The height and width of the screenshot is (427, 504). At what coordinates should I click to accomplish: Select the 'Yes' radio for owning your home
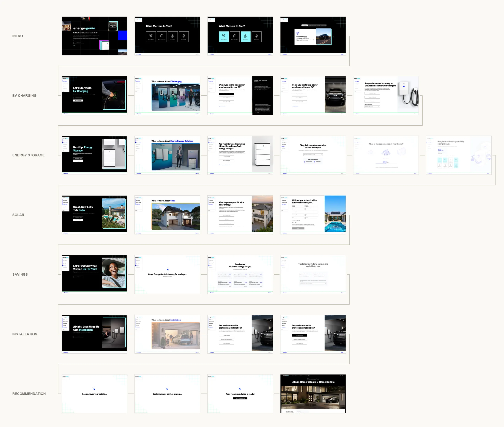click(x=292, y=222)
